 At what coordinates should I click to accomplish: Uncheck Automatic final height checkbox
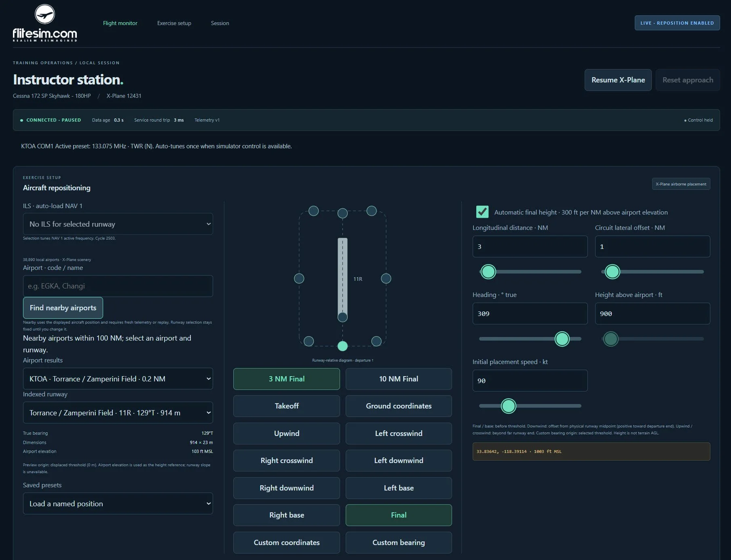pos(482,212)
